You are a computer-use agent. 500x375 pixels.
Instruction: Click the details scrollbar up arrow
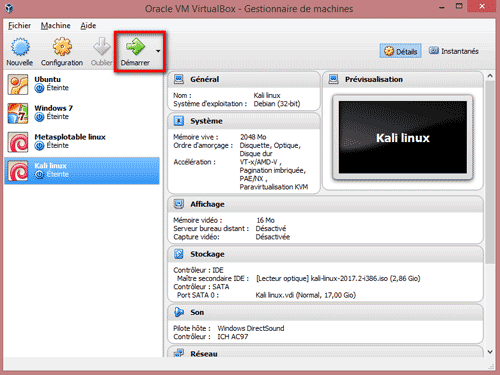490,76
